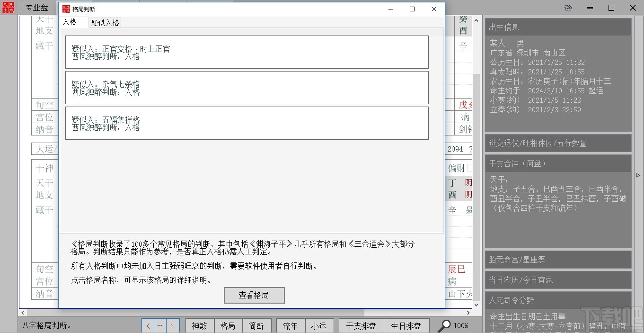The image size is (644, 333).
Task: Click the 格局 button in the bottom bar
Action: pos(228,326)
